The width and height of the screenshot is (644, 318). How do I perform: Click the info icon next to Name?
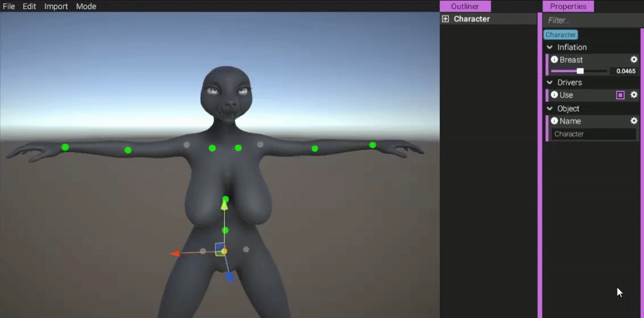click(x=554, y=121)
